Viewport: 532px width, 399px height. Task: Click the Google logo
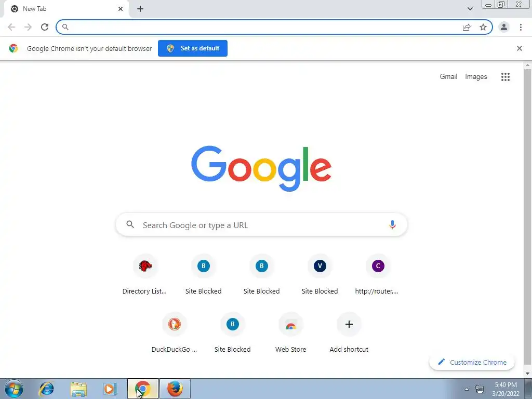(261, 169)
